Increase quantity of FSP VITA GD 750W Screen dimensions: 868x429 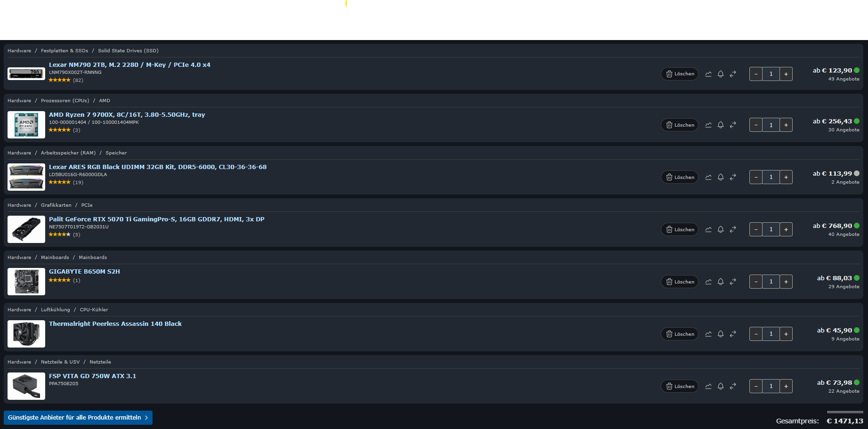[786, 386]
